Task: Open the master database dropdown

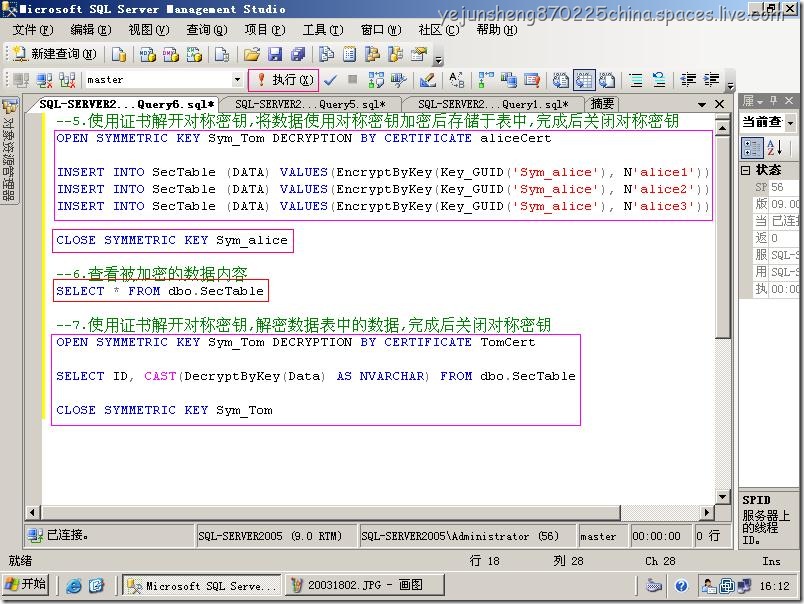Action: pyautogui.click(x=237, y=80)
